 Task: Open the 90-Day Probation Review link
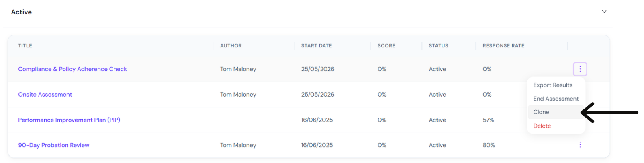click(x=54, y=145)
